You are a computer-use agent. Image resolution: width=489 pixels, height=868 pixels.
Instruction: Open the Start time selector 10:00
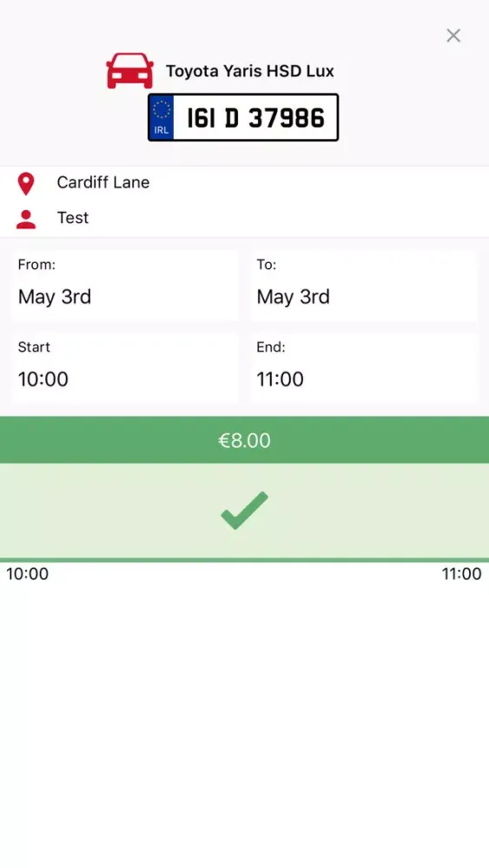pyautogui.click(x=124, y=367)
